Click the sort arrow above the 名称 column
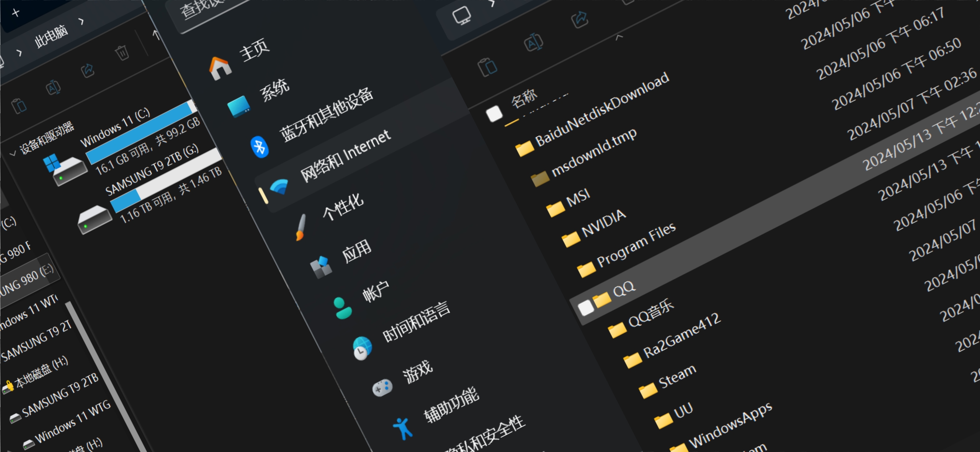 [619, 37]
